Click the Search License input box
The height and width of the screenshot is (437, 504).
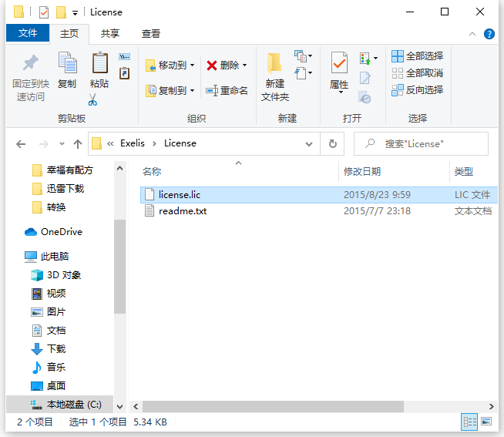click(x=421, y=143)
